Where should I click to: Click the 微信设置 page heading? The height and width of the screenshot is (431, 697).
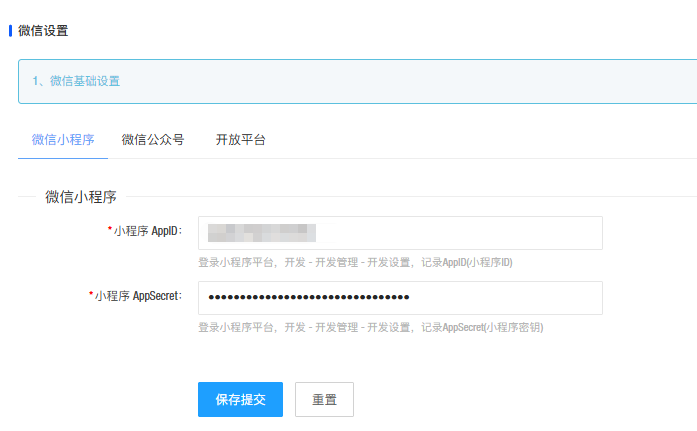pyautogui.click(x=44, y=31)
